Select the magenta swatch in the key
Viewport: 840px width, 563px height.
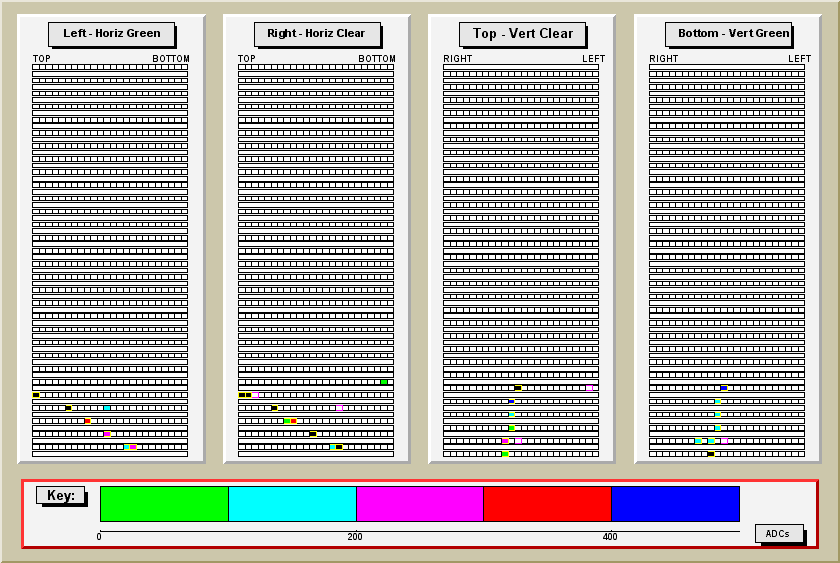(420, 504)
